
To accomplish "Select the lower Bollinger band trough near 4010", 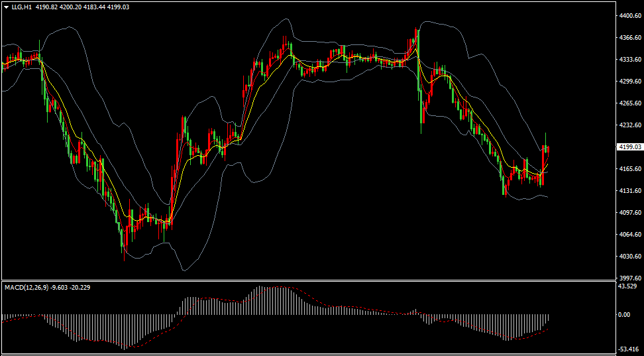I will 184,270.
